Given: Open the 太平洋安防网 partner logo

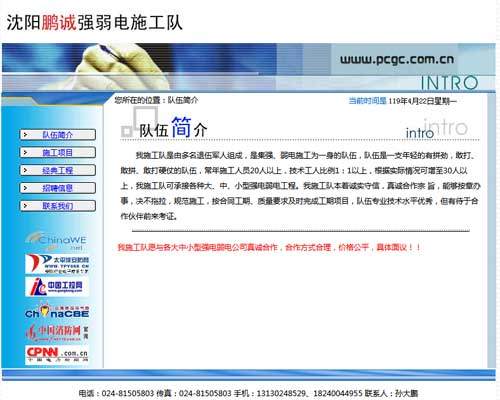Looking at the screenshot, I should [x=57, y=264].
